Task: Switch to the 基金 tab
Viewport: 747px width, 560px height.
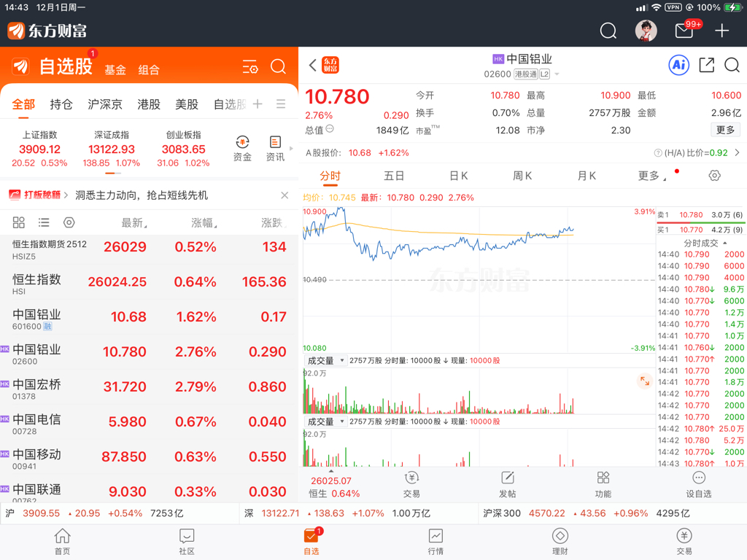Action: click(115, 70)
